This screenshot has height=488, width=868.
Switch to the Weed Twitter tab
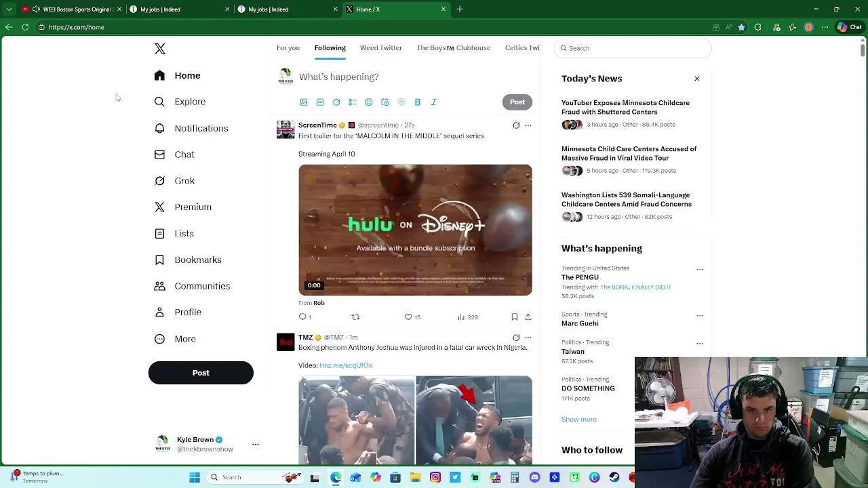tap(381, 48)
